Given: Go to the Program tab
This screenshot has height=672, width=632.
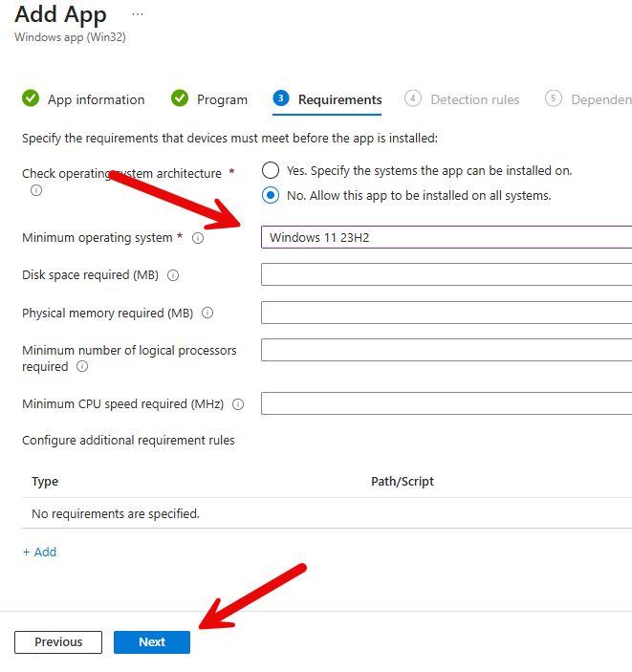Looking at the screenshot, I should pyautogui.click(x=222, y=99).
